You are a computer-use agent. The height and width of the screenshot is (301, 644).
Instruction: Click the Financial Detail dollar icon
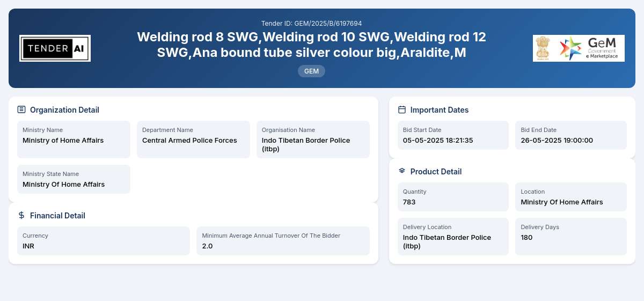pyautogui.click(x=21, y=215)
